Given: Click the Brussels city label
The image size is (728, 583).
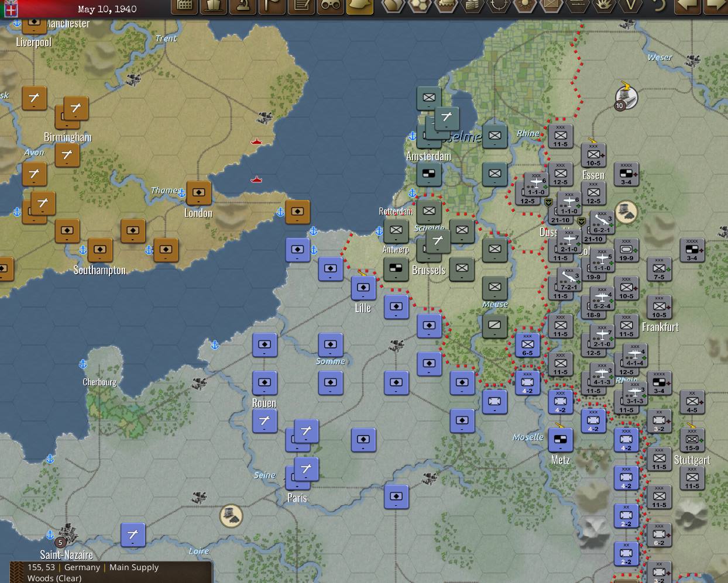Looking at the screenshot, I should (429, 270).
